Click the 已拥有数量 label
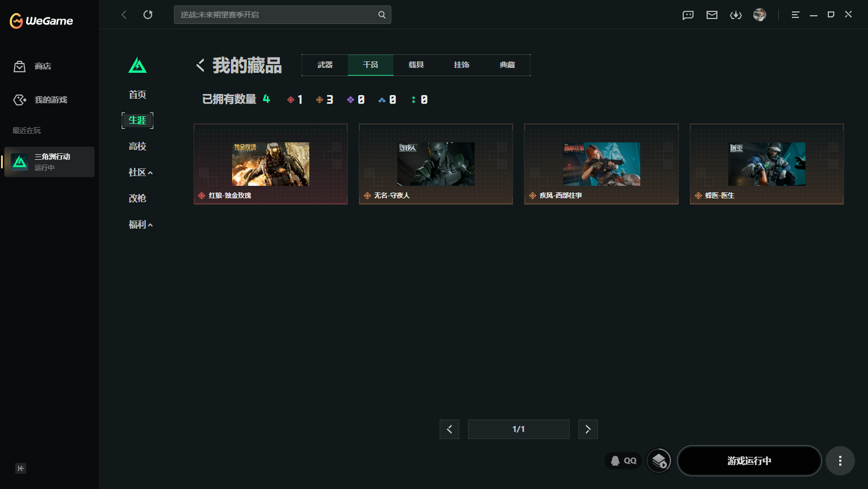 pyautogui.click(x=229, y=99)
